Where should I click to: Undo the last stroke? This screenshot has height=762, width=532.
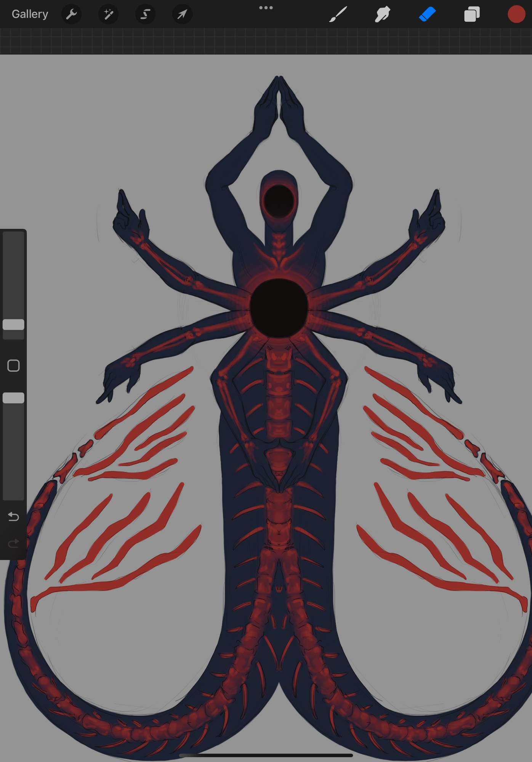[x=13, y=517]
